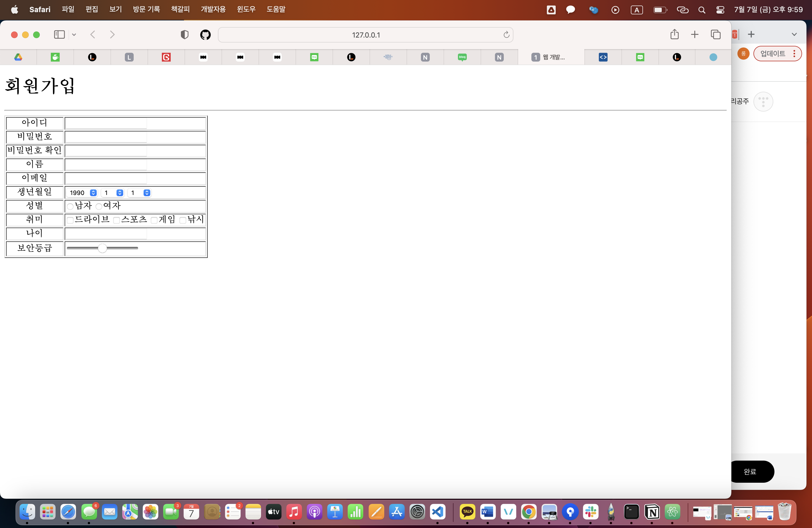Open the 파일 menu
This screenshot has height=528, width=812.
tap(68, 9)
